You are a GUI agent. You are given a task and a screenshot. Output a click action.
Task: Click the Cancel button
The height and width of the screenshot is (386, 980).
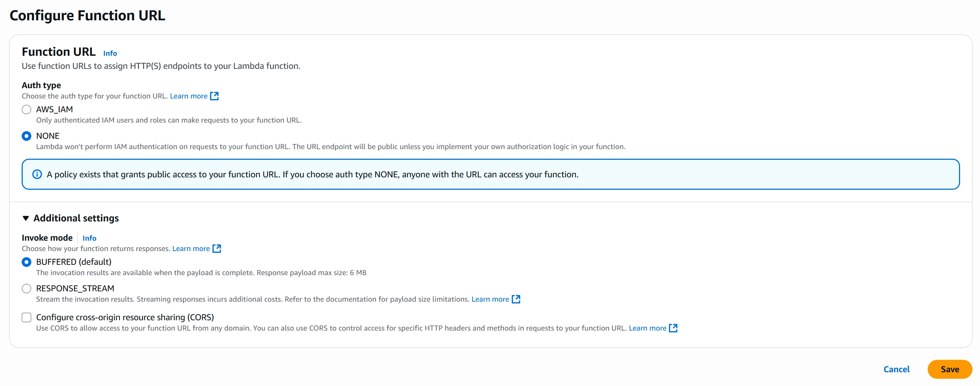pyautogui.click(x=896, y=369)
